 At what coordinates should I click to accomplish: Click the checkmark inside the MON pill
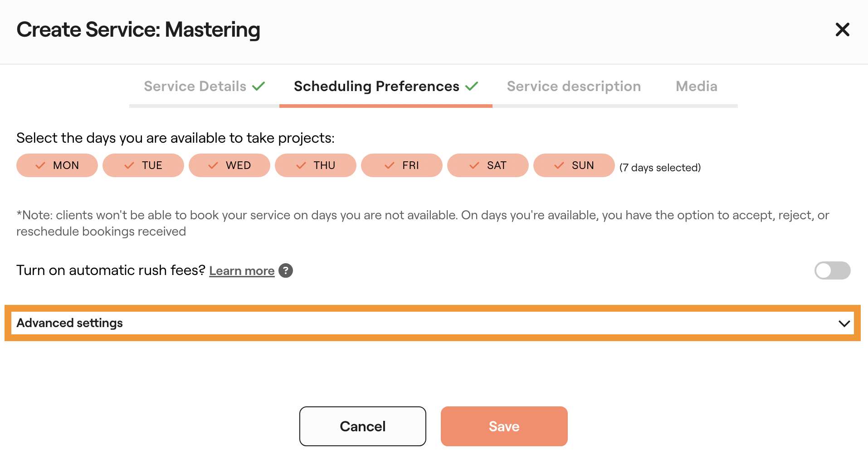pos(40,165)
